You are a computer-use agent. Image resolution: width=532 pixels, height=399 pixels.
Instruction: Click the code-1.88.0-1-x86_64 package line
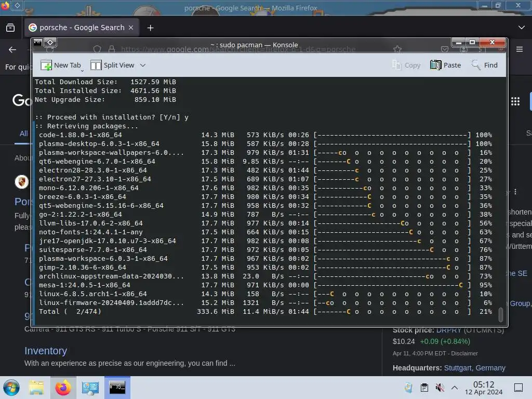click(x=265, y=135)
